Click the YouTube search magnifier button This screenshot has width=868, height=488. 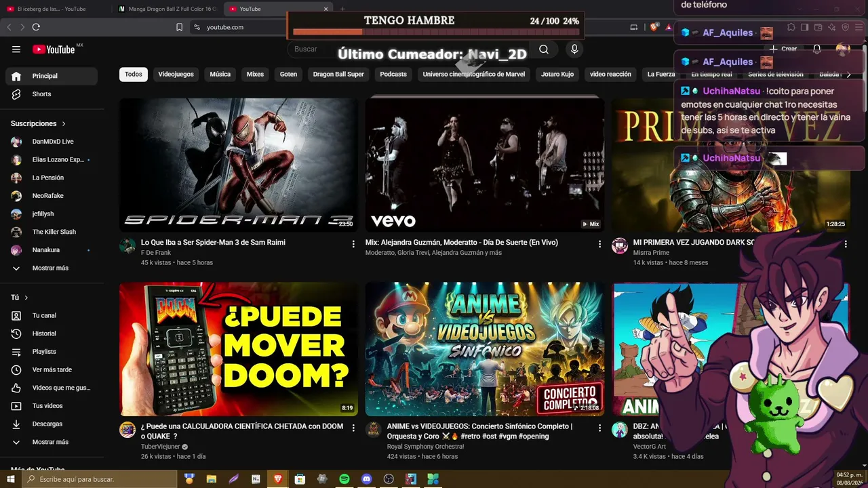[x=544, y=49]
